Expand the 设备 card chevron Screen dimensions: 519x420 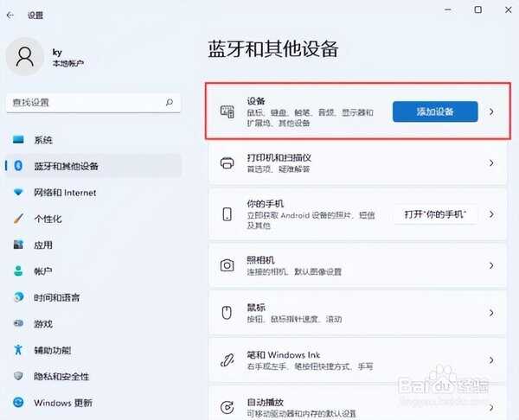point(491,111)
